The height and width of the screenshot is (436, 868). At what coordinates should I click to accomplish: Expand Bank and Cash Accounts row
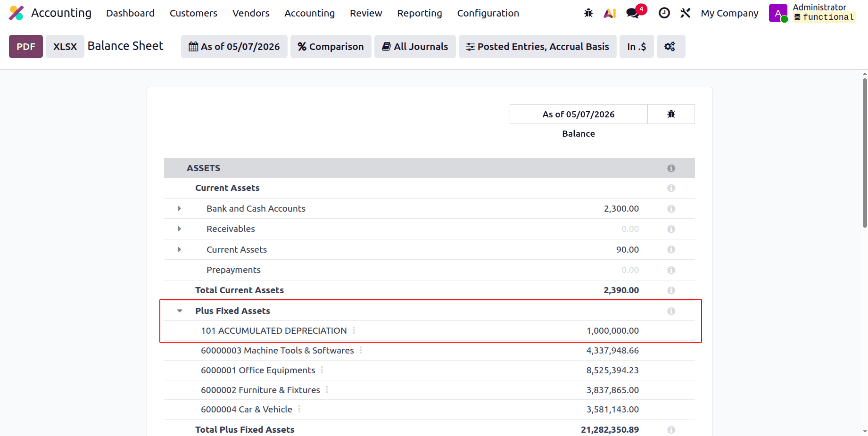click(x=179, y=208)
